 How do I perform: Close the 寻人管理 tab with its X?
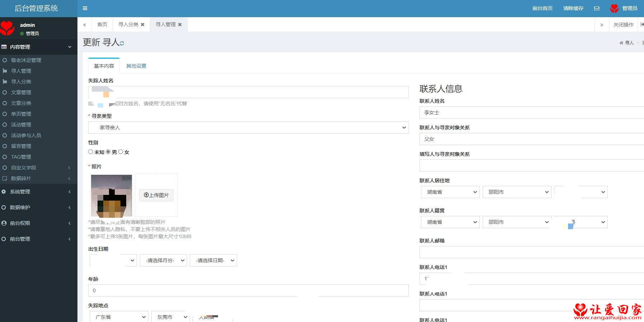[x=180, y=24]
